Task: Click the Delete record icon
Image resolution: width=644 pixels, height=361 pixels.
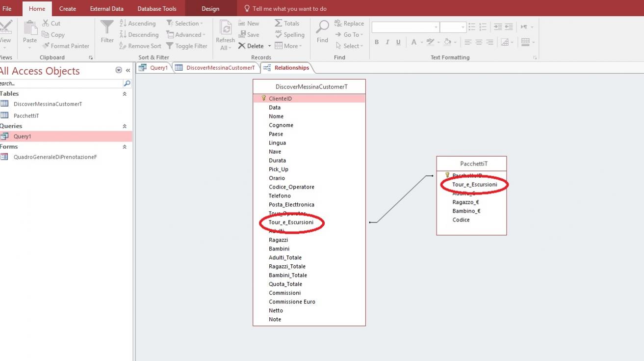Action: [x=242, y=46]
